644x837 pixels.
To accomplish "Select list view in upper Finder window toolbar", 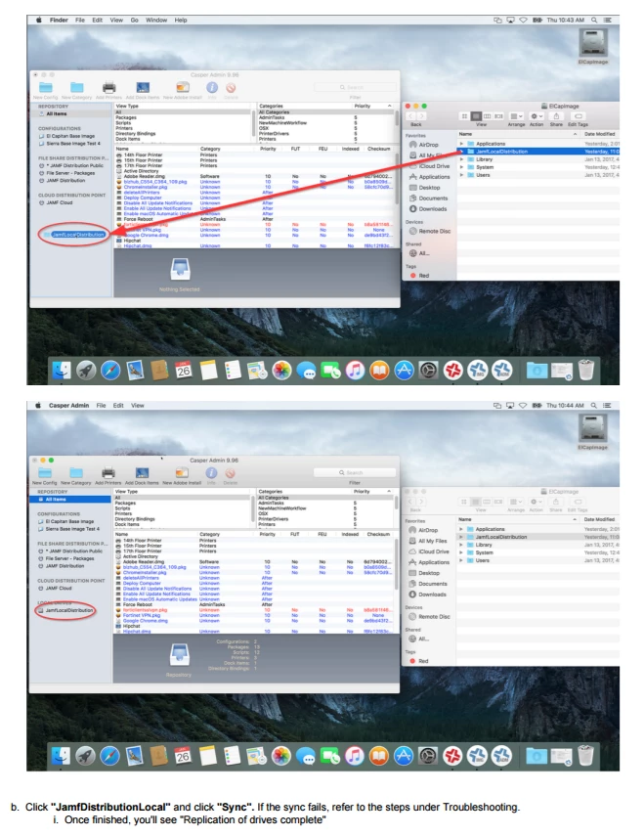I will click(x=476, y=116).
